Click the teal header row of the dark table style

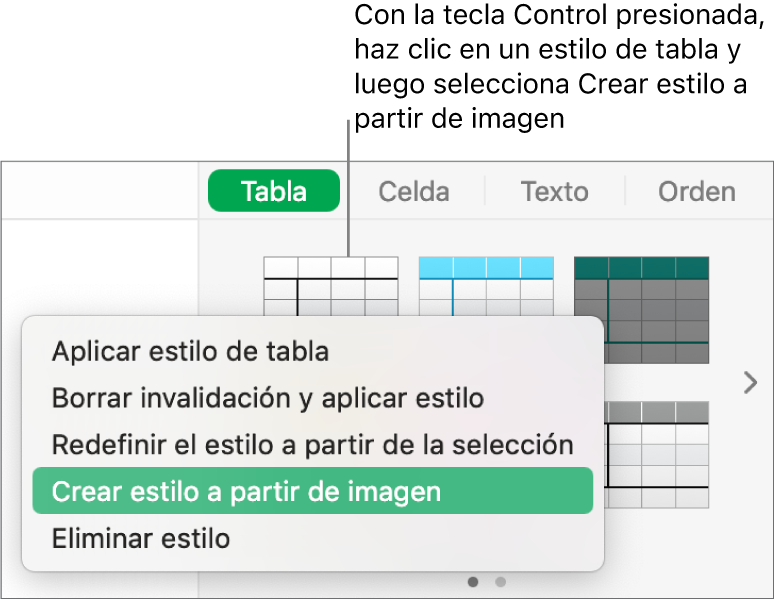tap(641, 267)
